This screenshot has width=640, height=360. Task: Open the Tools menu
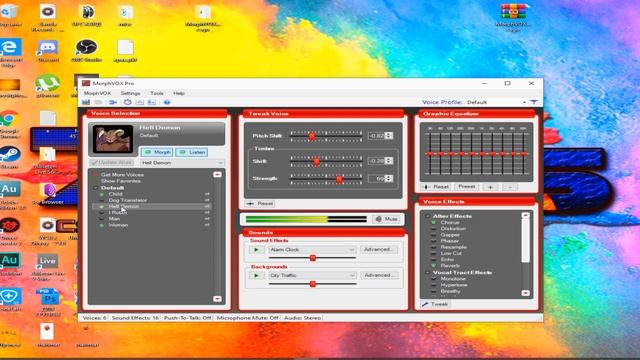(157, 93)
